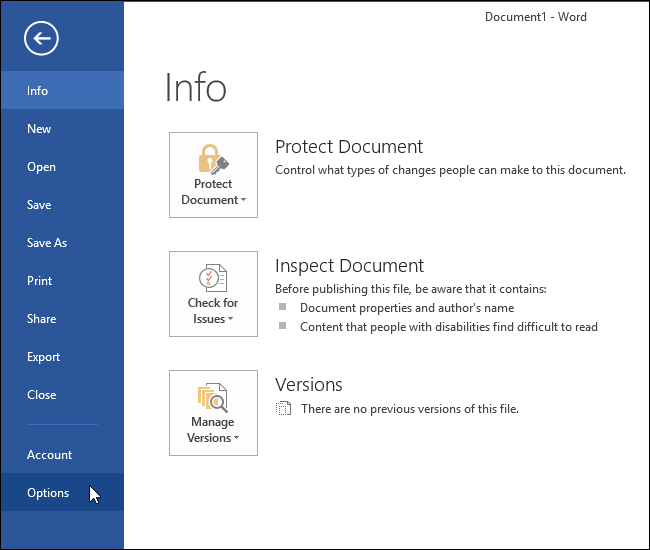This screenshot has width=650, height=550.
Task: Open Word Options from sidebar
Action: click(x=48, y=493)
